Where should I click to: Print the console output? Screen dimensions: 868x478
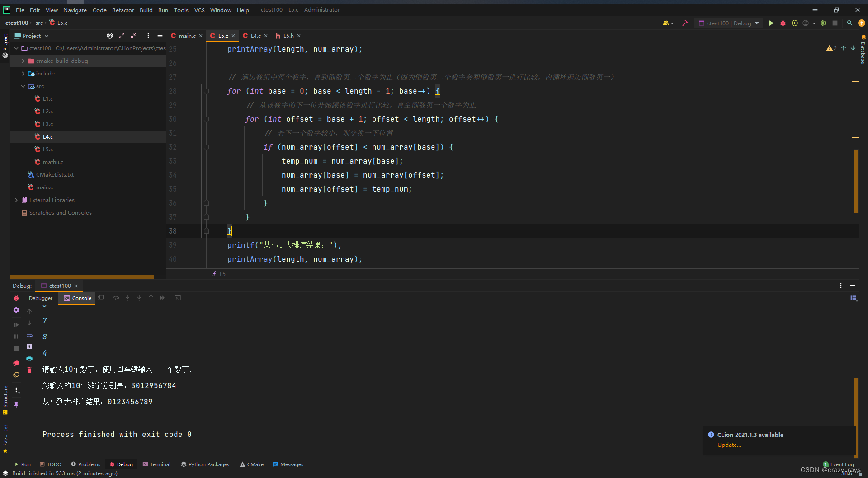click(x=29, y=358)
